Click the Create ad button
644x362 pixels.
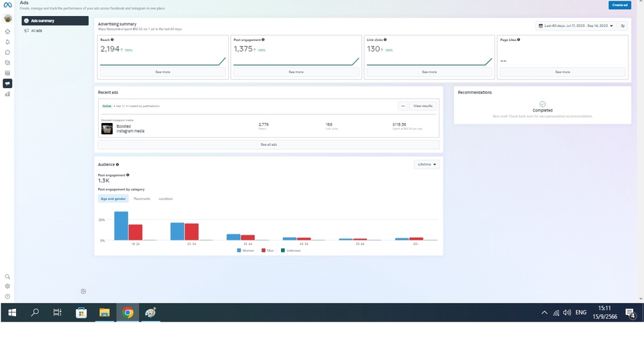619,5
